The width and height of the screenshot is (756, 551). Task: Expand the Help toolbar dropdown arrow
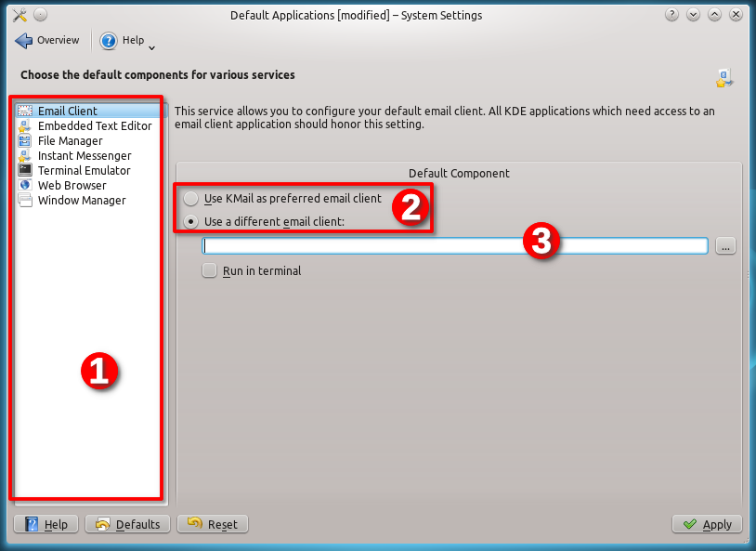[151, 47]
